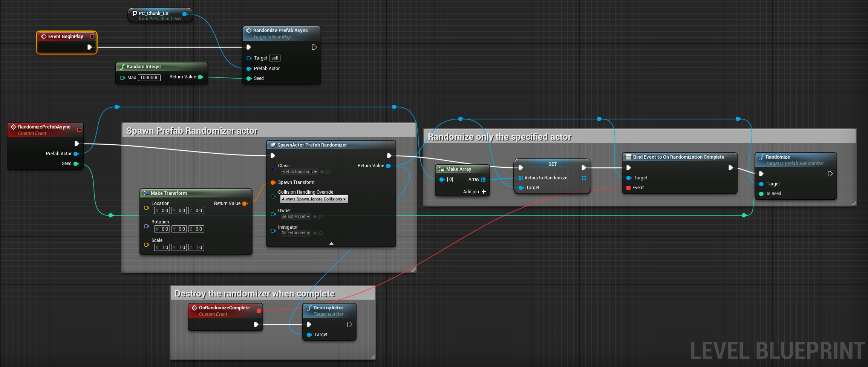Click Add pin plus on Make Array
Image resolution: width=868 pixels, height=367 pixels.
click(484, 192)
